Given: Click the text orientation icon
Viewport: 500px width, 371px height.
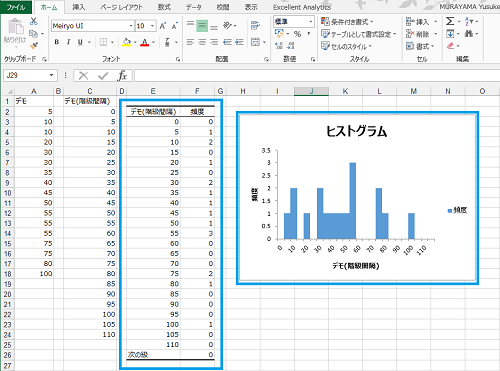Looking at the screenshot, I should [228, 25].
